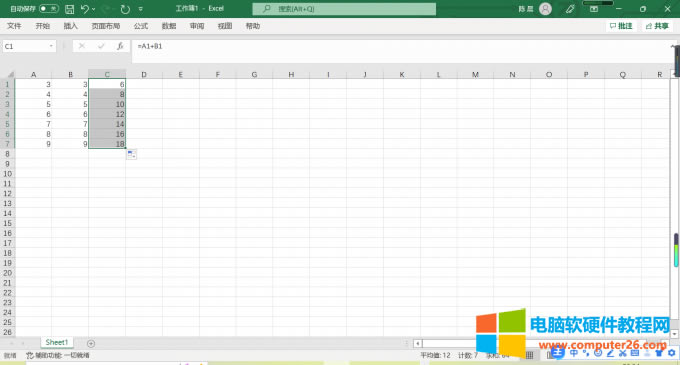Click the Insert Function fx icon
Screen dimensions: 680x365
tap(120, 46)
